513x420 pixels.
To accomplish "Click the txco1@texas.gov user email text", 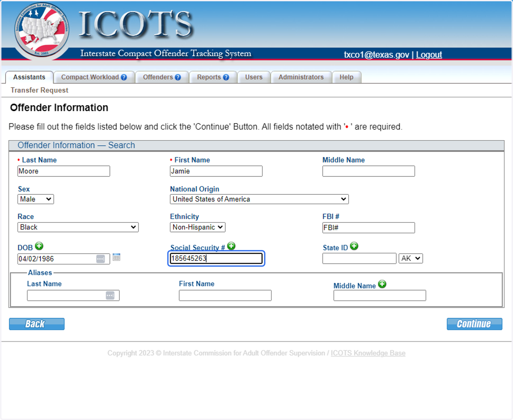I will pos(377,55).
